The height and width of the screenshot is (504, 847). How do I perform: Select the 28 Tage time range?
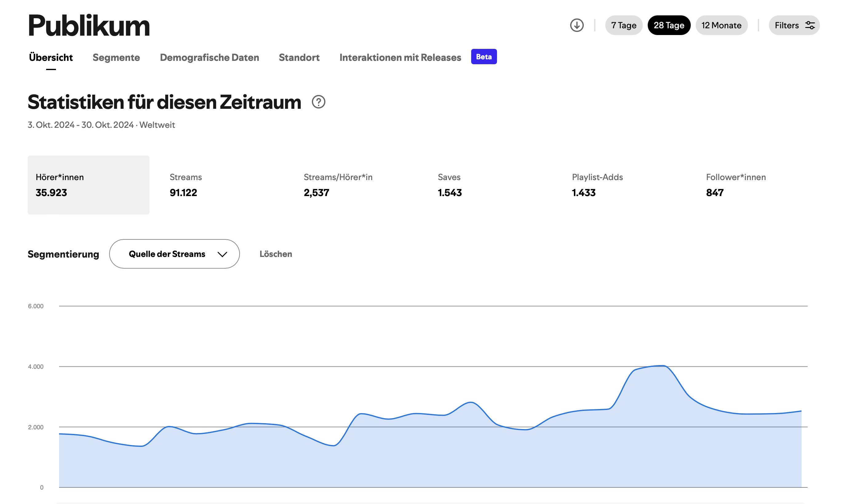pyautogui.click(x=669, y=25)
